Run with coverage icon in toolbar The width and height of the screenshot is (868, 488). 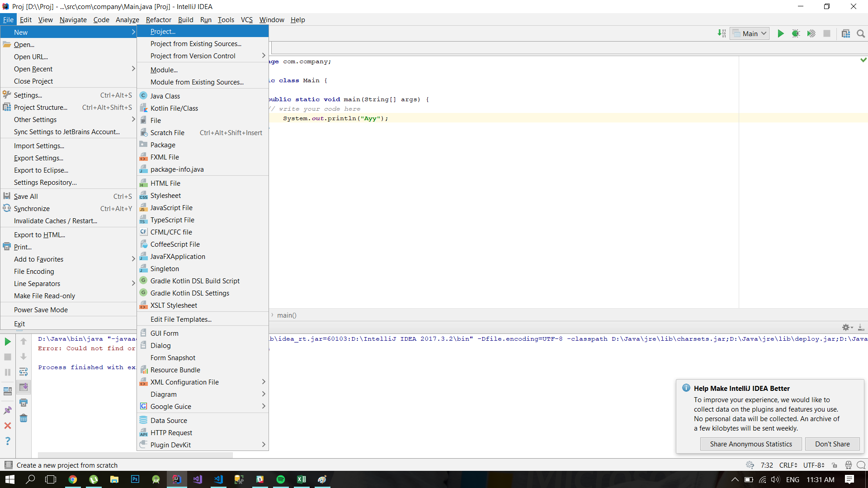(x=811, y=33)
